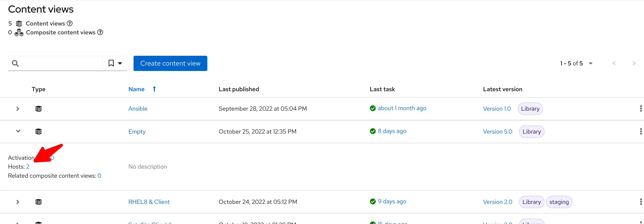This screenshot has height=224, width=644.
Task: Click the Content views help icon
Action: [70, 23]
